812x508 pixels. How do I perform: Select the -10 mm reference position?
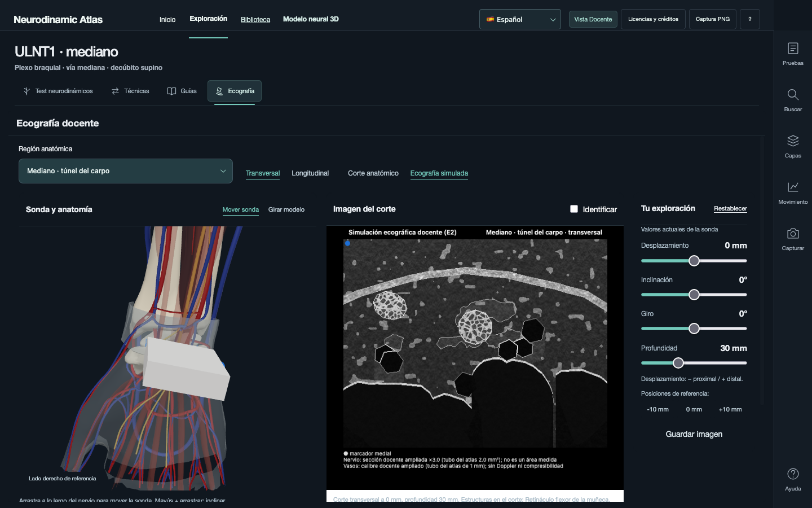pos(657,410)
